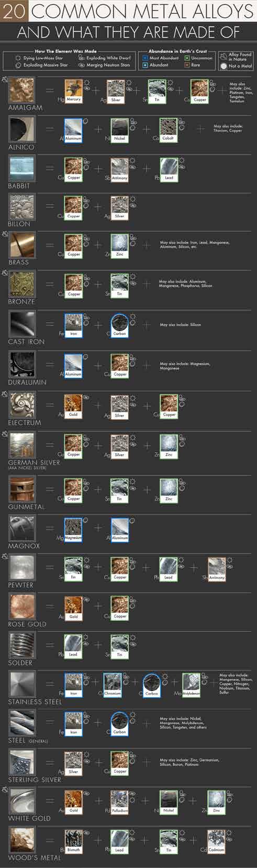Click the Mercury element tile in Amalgam row

(73, 91)
